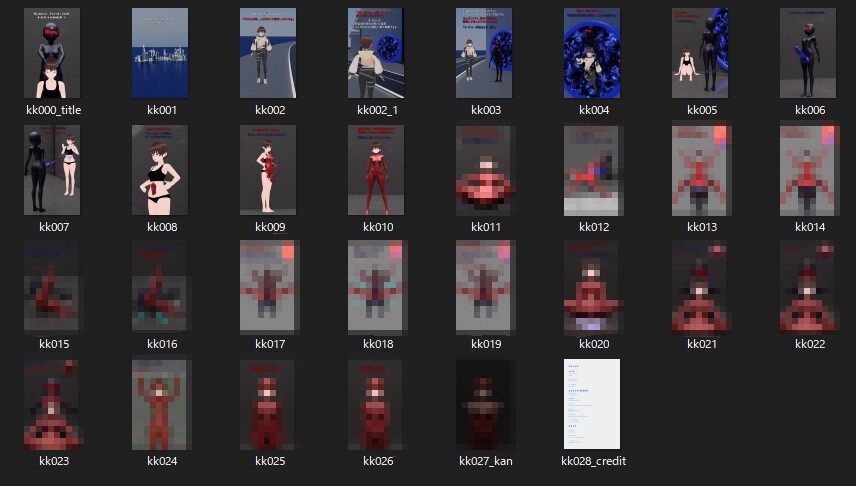Click the kk028_credit file name label

pyautogui.click(x=592, y=461)
